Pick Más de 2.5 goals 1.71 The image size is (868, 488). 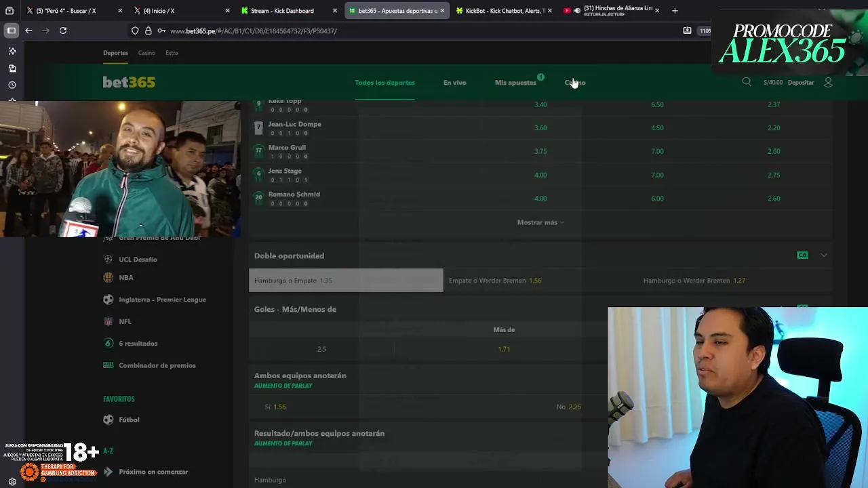point(504,349)
